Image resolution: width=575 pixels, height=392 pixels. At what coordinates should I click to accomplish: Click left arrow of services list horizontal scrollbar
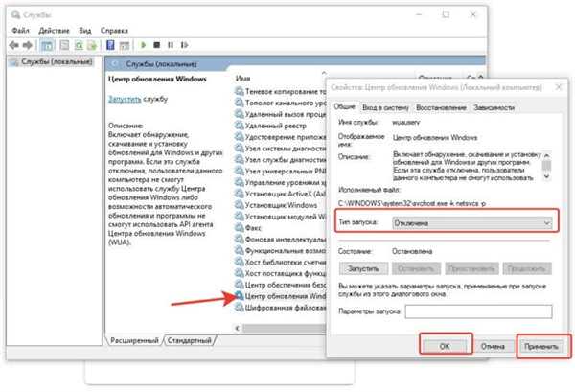[x=238, y=328]
